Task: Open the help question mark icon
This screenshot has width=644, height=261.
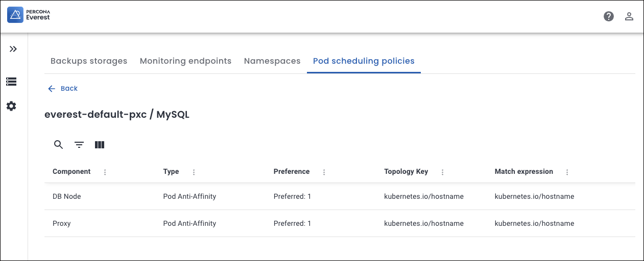Action: pyautogui.click(x=609, y=16)
